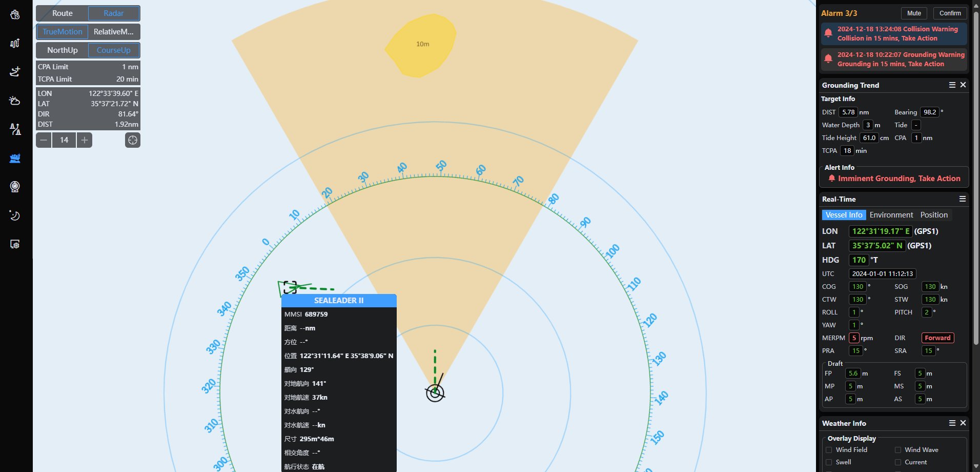The image size is (980, 472).
Task: Open the add route icon in sidebar
Action: click(15, 72)
